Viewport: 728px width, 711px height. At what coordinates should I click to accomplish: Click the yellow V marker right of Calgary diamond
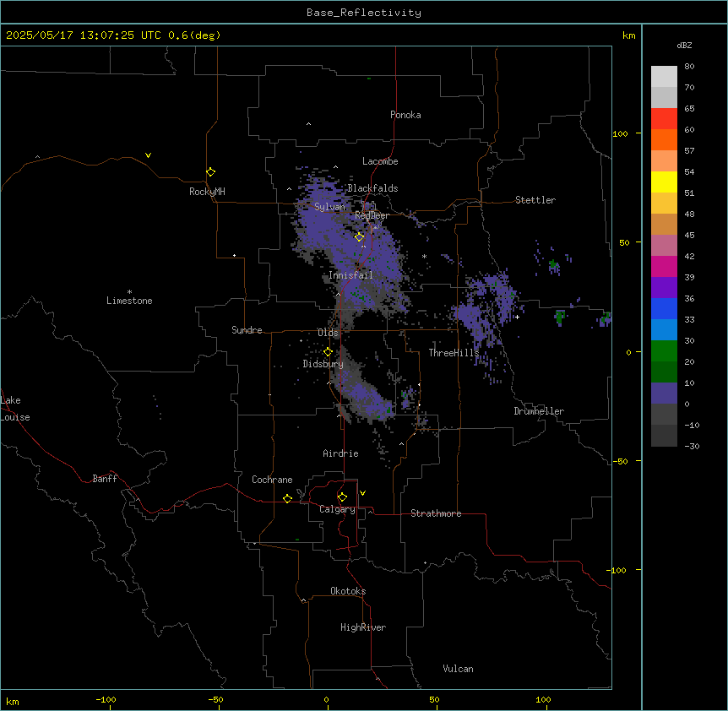pos(362,493)
